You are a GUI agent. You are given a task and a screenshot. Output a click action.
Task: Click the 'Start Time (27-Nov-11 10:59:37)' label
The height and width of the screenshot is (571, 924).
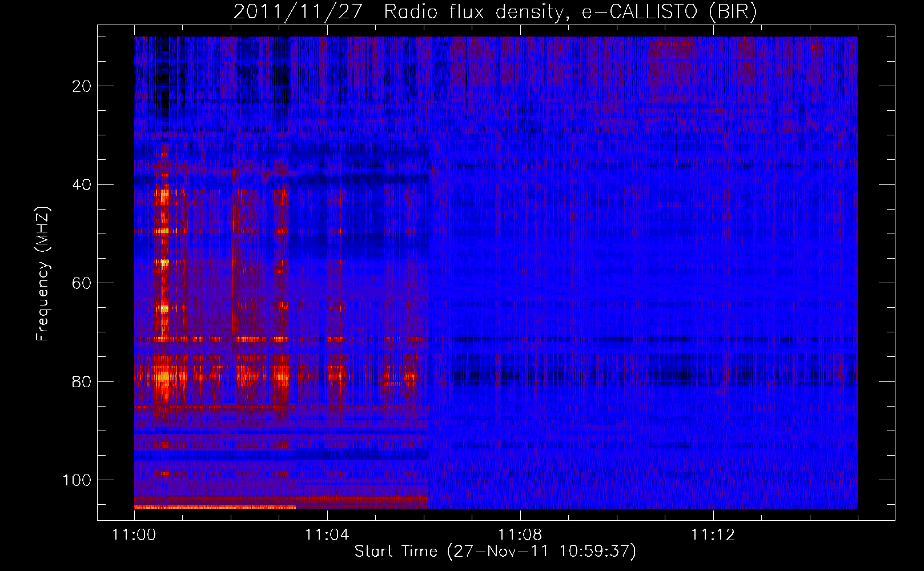(495, 552)
